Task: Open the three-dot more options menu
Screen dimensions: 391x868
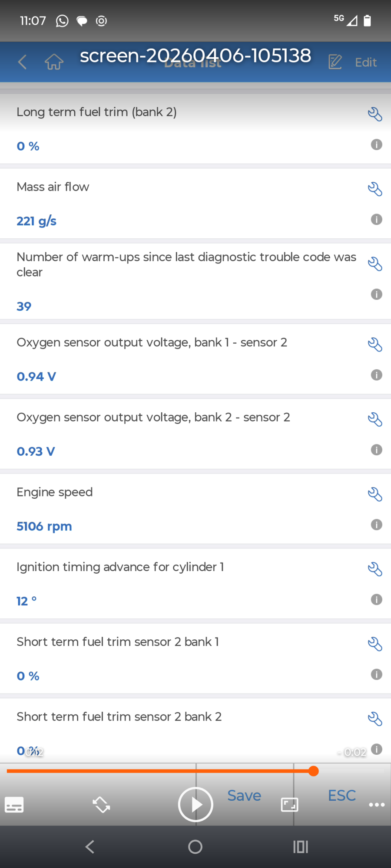Action: [x=376, y=805]
